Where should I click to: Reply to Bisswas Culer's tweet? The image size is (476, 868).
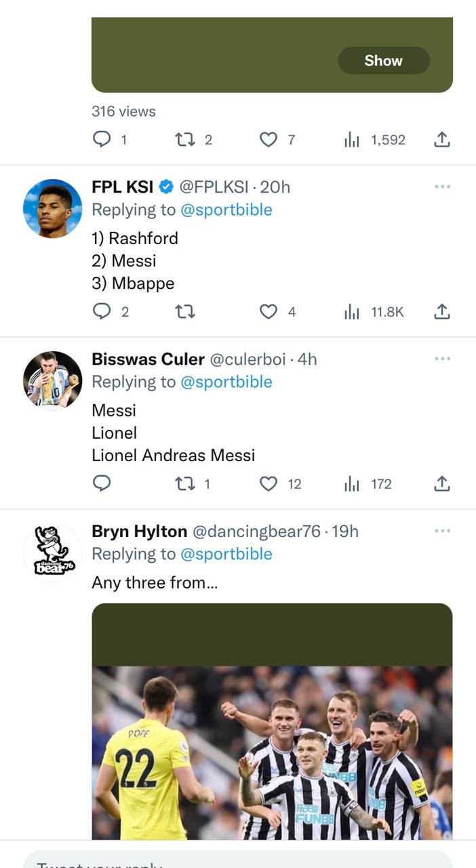(102, 484)
